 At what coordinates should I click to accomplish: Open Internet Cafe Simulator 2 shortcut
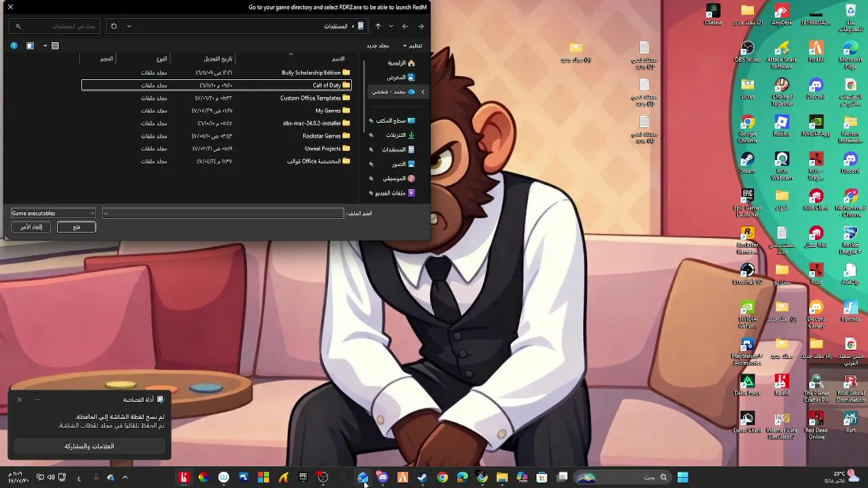point(782,425)
